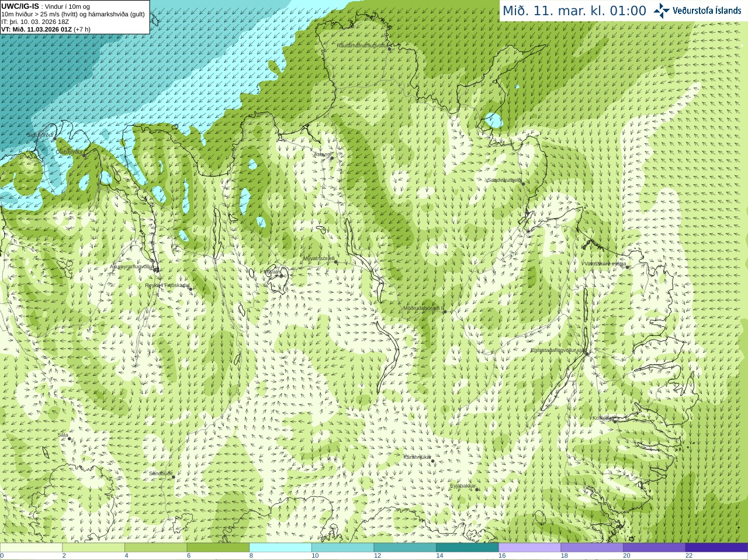Image resolution: width=748 pixels, height=560 pixels.
Task: Click the Ásbyrgi station marker dot
Action: click(x=332, y=158)
